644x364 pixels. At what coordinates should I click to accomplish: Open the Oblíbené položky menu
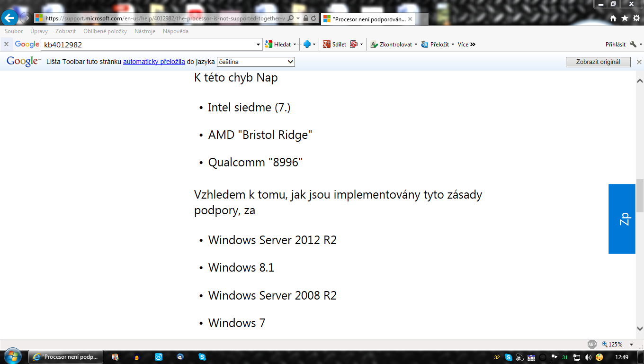(105, 31)
